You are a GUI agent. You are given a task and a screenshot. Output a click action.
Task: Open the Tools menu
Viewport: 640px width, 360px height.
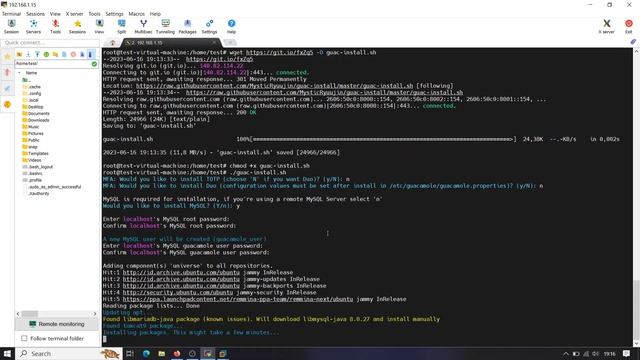(x=94, y=14)
